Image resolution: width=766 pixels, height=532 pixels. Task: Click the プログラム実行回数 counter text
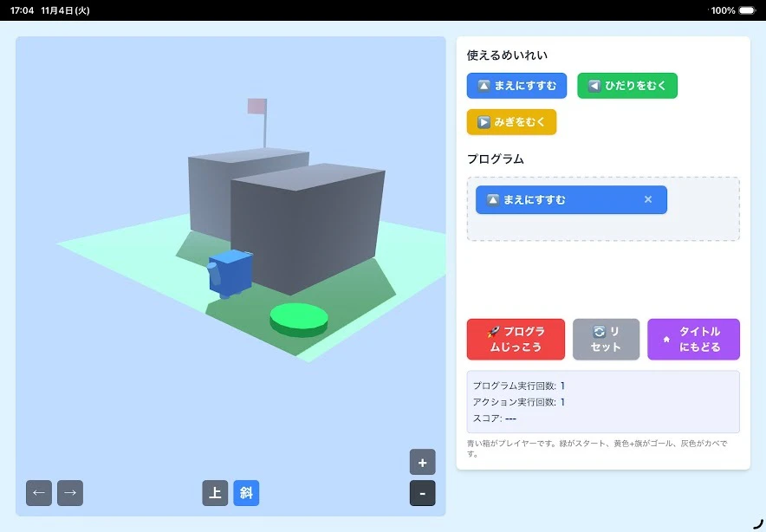click(519, 386)
